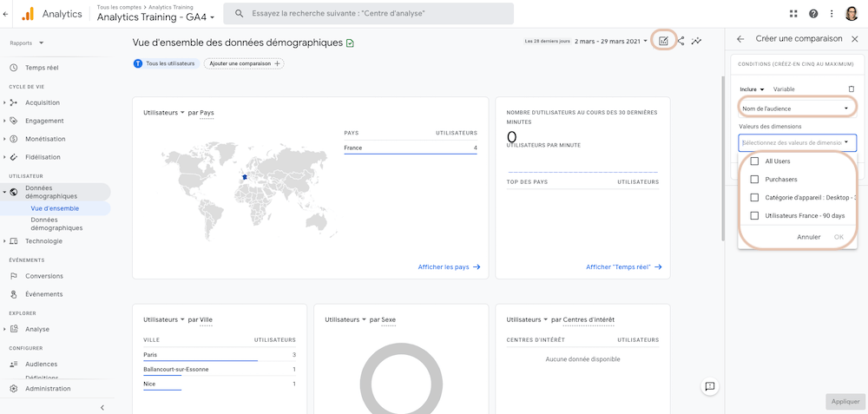Click France on the world map

[x=244, y=177]
